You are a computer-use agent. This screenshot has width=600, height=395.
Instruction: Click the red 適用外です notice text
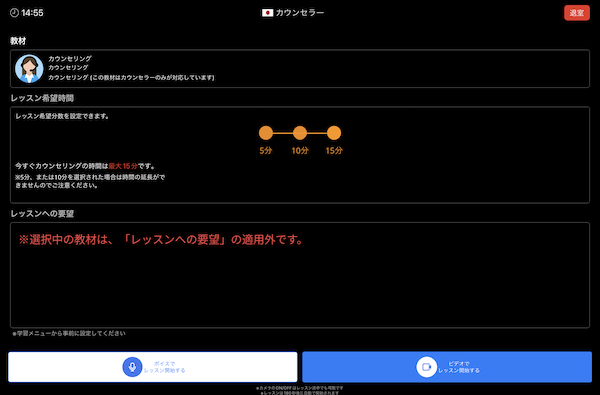(x=161, y=240)
